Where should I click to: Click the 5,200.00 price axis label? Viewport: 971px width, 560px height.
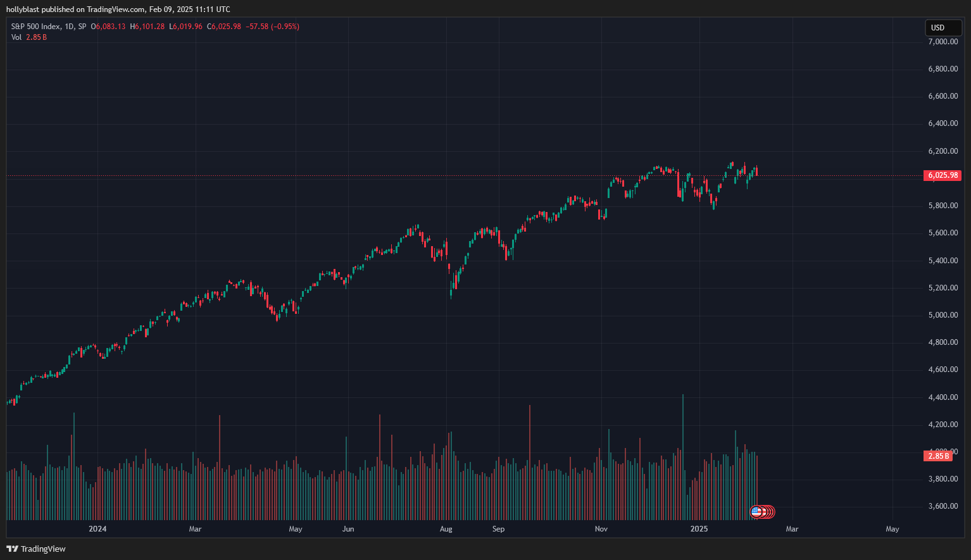pos(943,288)
